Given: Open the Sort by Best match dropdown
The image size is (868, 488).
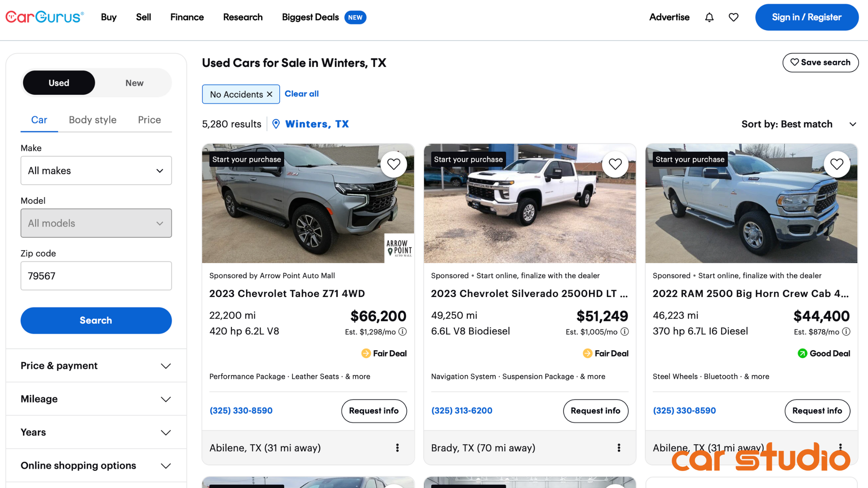Looking at the screenshot, I should (799, 124).
